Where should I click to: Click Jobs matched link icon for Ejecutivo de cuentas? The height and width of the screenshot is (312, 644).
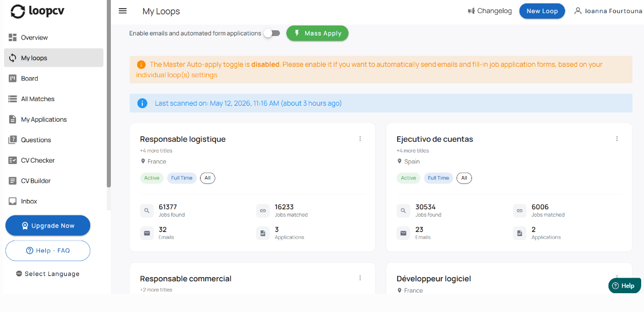[x=519, y=211]
